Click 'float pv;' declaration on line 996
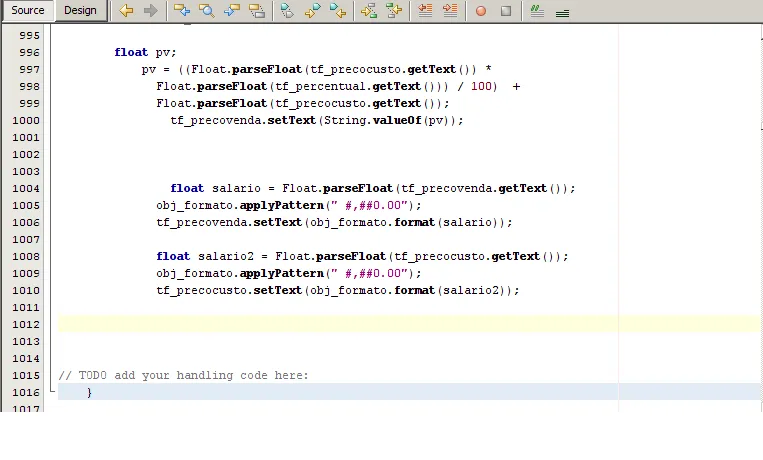Viewport: 763px width, 460px height. (x=145, y=52)
